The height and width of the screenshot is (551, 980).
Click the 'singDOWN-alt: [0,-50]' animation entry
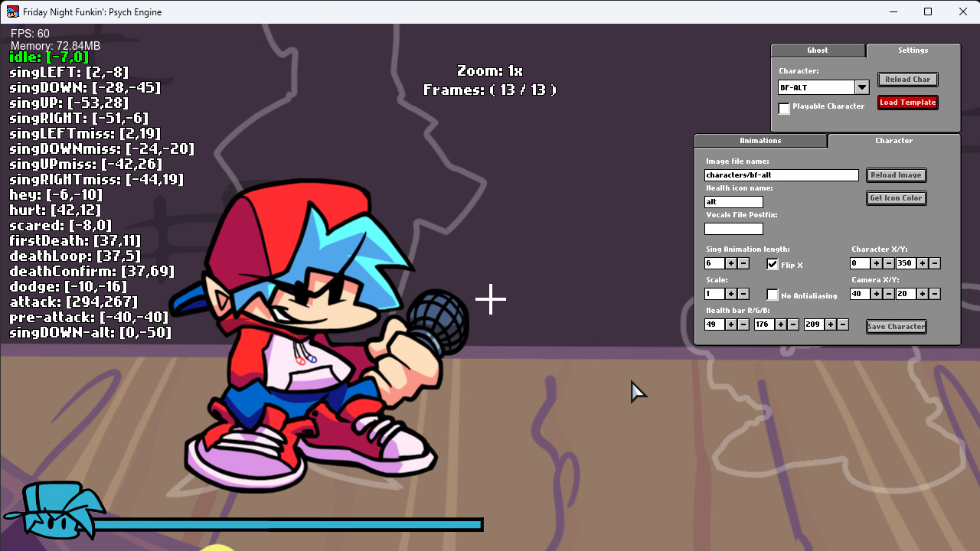90,332
